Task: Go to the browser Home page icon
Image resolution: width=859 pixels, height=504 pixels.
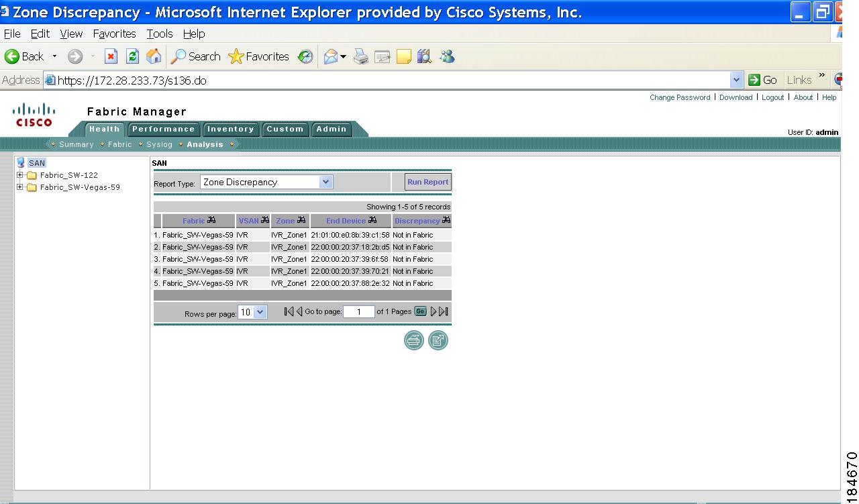Action: tap(154, 57)
